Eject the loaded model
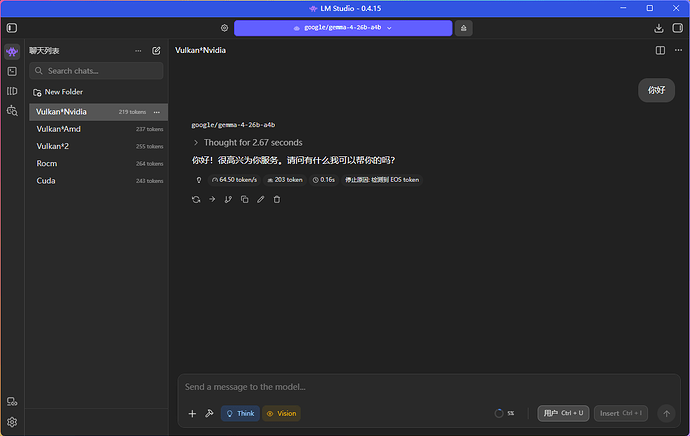 (463, 28)
